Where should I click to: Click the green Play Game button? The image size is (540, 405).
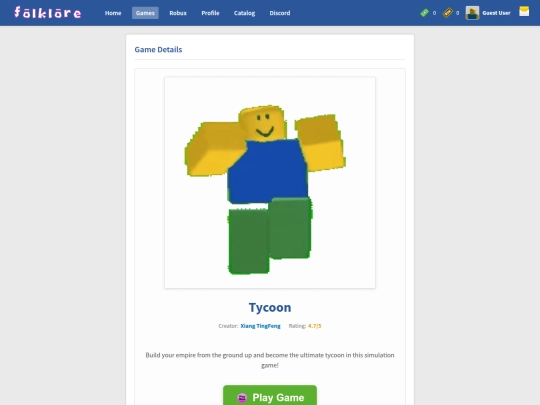click(270, 396)
